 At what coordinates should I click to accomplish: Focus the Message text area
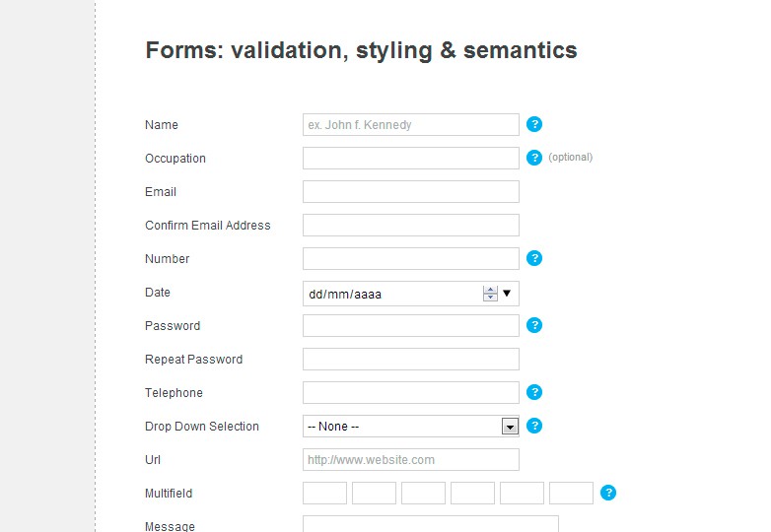pos(431,524)
